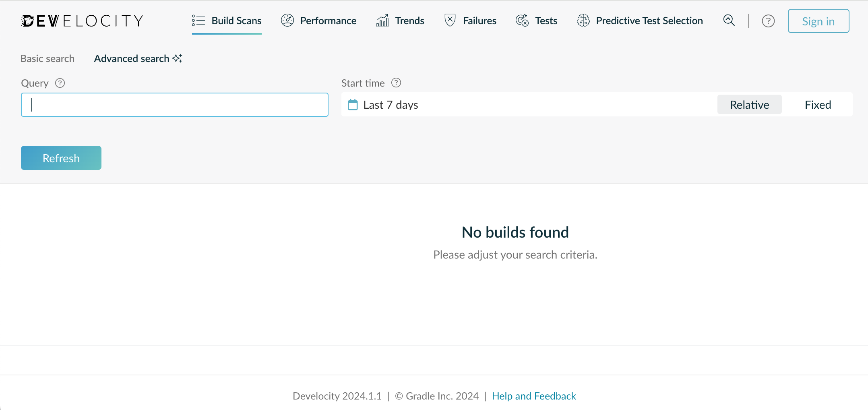Open the Last 7 days time dropdown

tap(391, 105)
